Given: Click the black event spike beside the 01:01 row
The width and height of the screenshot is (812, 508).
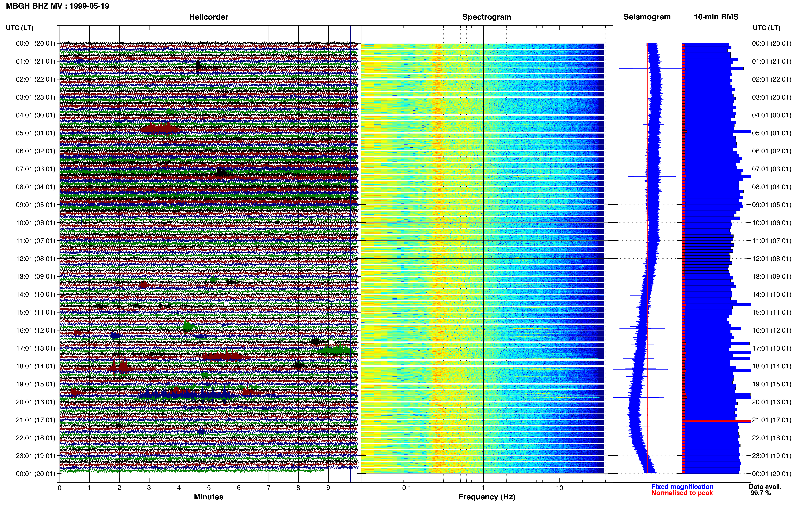Looking at the screenshot, I should (199, 66).
